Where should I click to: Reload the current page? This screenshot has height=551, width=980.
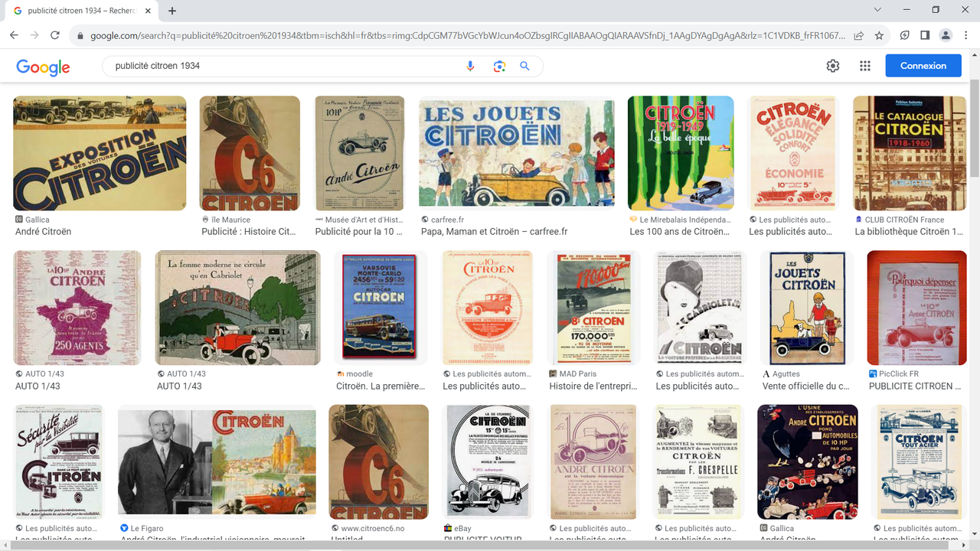[x=55, y=35]
